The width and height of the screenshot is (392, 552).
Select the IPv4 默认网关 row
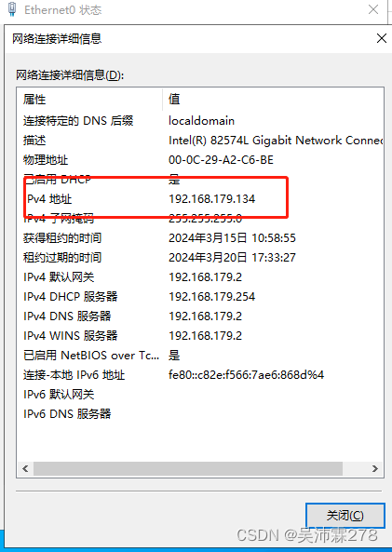[x=200, y=277]
